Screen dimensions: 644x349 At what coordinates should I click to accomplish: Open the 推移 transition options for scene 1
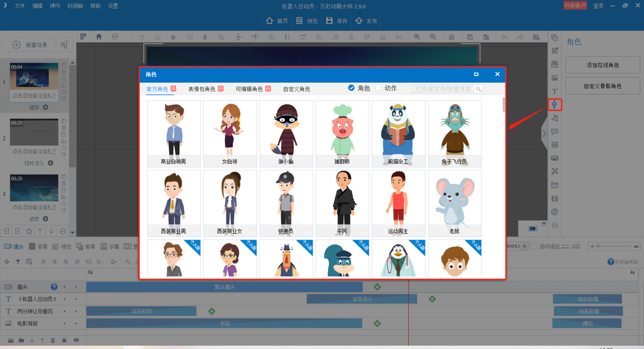click(46, 107)
